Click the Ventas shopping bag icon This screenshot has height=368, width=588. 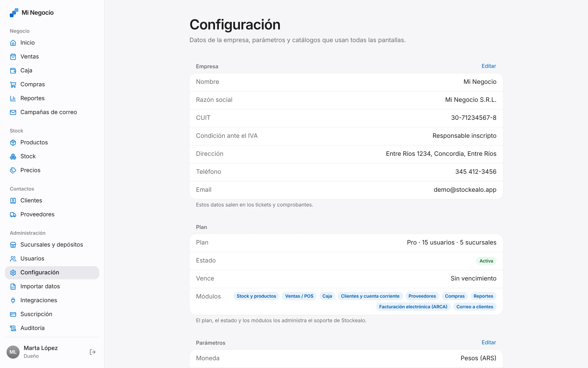coord(13,57)
